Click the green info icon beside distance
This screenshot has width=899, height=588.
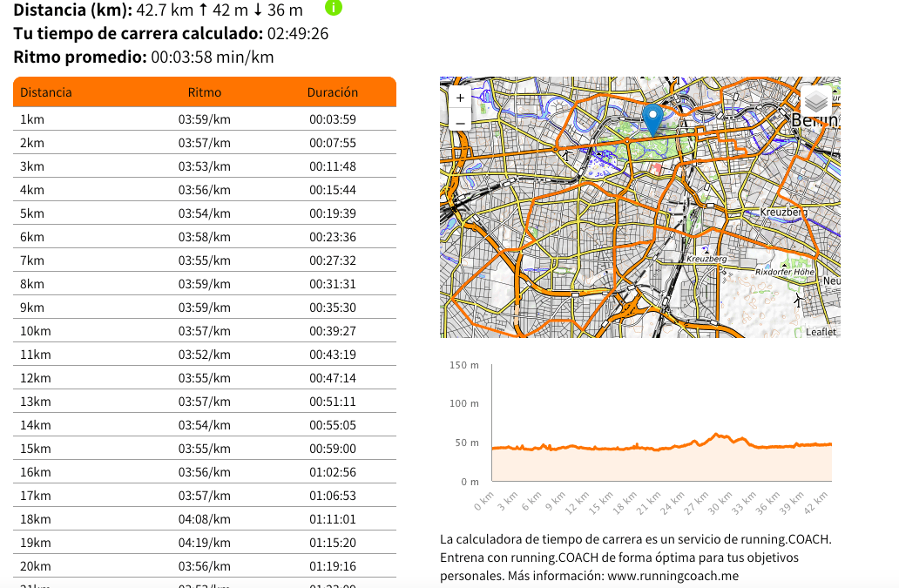coord(334,8)
